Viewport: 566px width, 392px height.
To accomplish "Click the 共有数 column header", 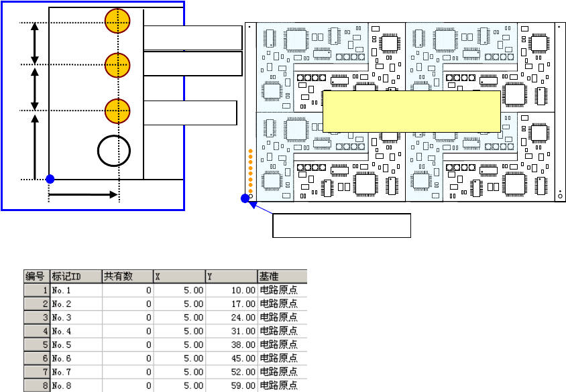I will tap(128, 277).
